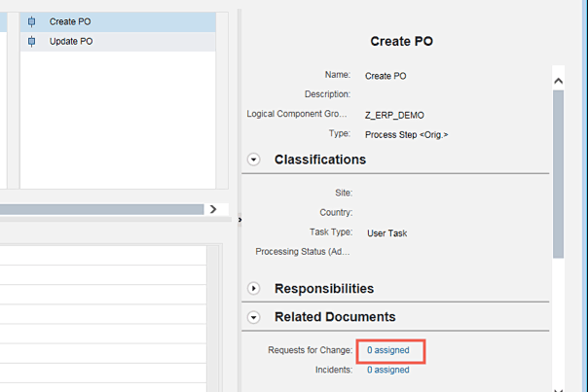This screenshot has height=392, width=588.
Task: Expand the Responsibilities section
Action: tap(254, 289)
